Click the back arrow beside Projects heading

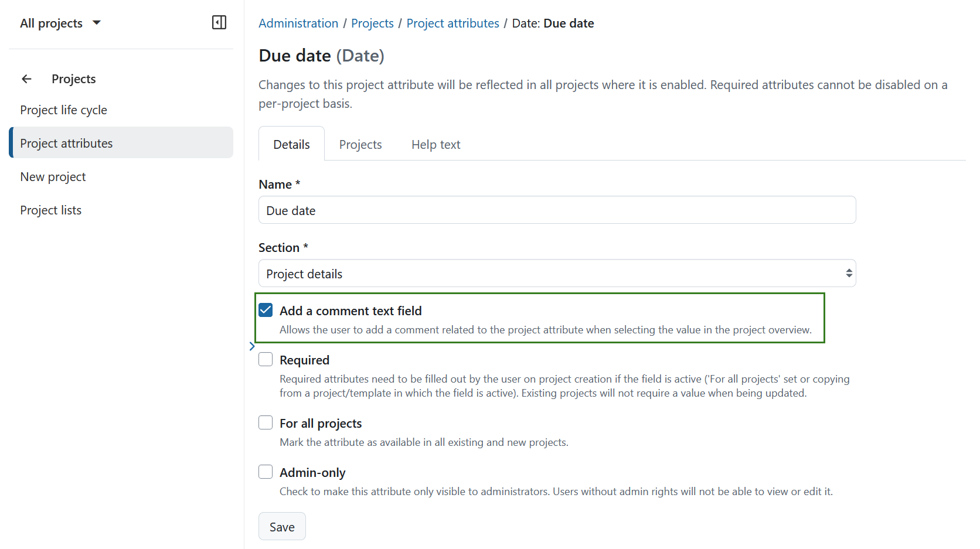click(26, 79)
